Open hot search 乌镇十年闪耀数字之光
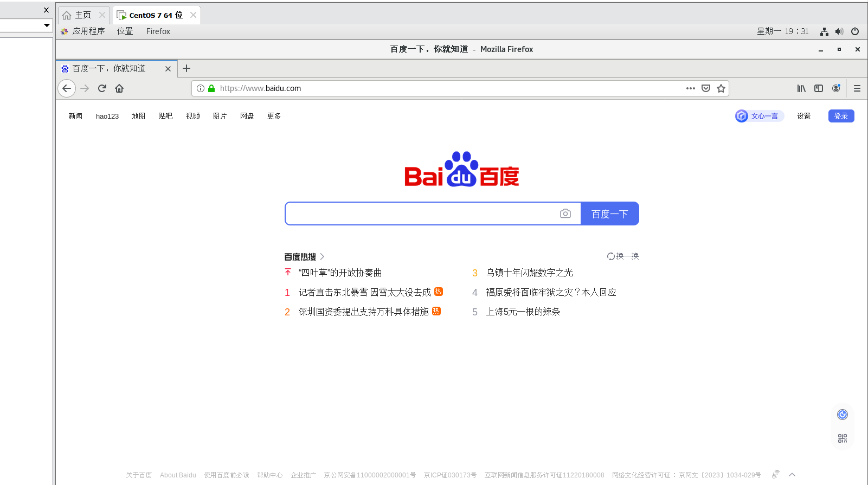The width and height of the screenshot is (868, 485). [x=529, y=273]
